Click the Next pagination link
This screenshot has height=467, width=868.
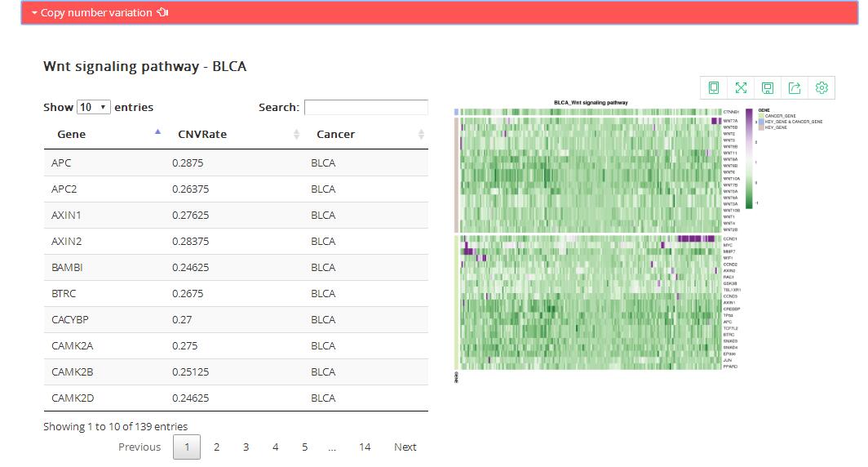[x=405, y=447]
